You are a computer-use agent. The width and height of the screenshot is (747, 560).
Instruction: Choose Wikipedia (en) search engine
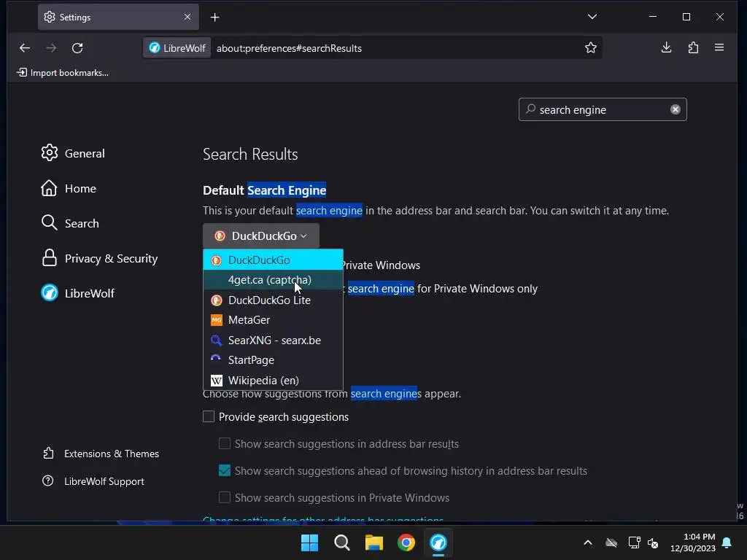pos(273,381)
